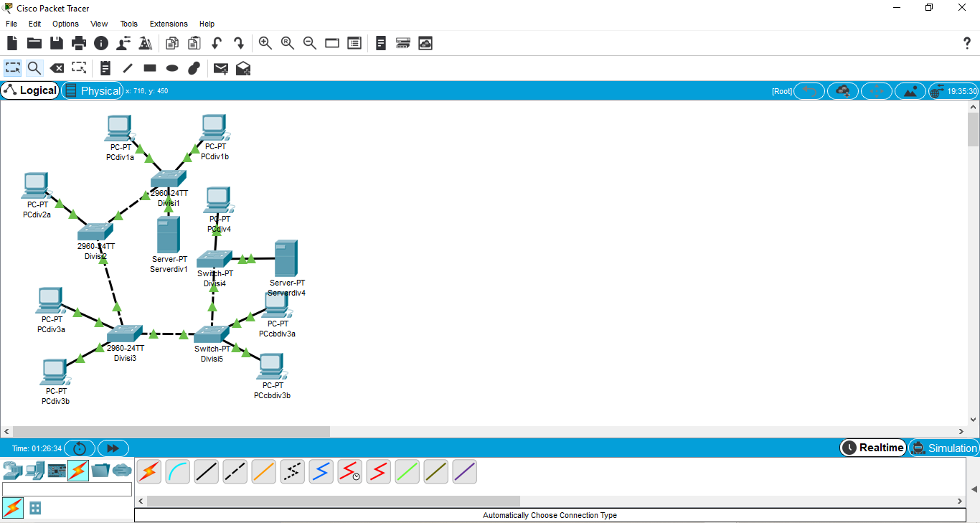Select the End Devices category
This screenshot has height=523, width=980.
[x=34, y=471]
